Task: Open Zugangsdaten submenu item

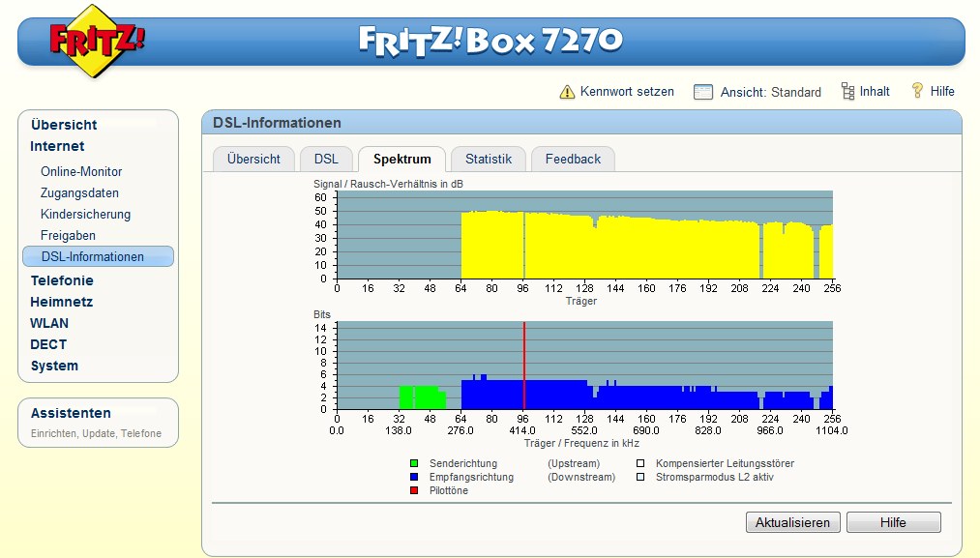Action: coord(79,193)
